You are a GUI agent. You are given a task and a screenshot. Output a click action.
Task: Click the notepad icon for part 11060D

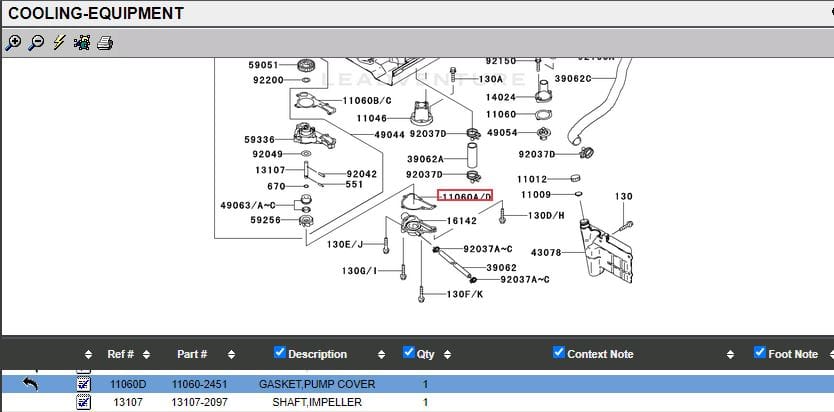point(84,383)
